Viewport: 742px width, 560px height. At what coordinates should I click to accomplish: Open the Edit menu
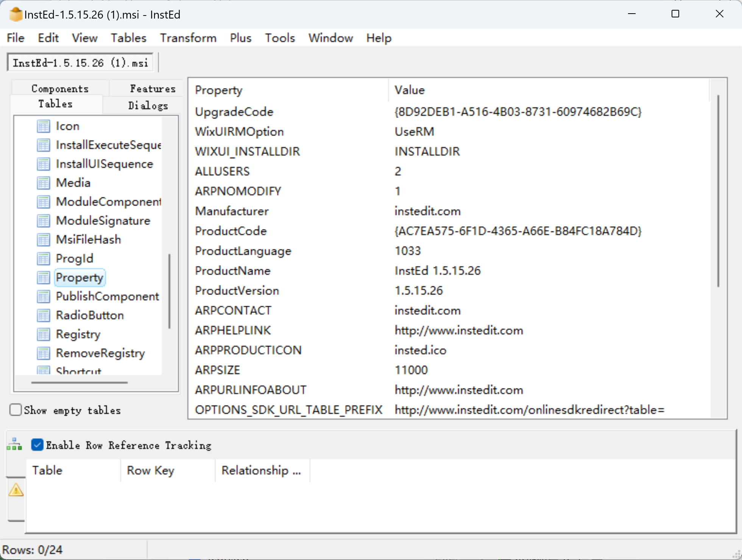click(48, 38)
